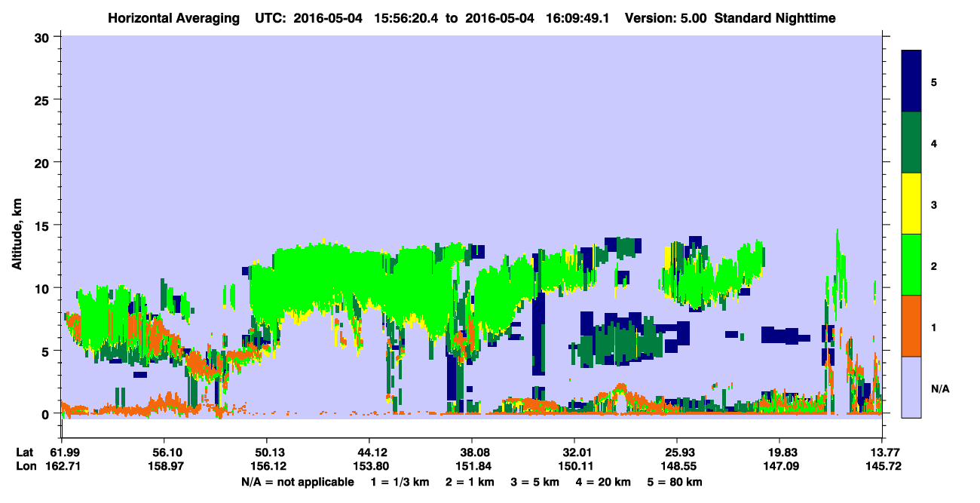
Task: Click longitude value 147.09
Action: pos(779,467)
